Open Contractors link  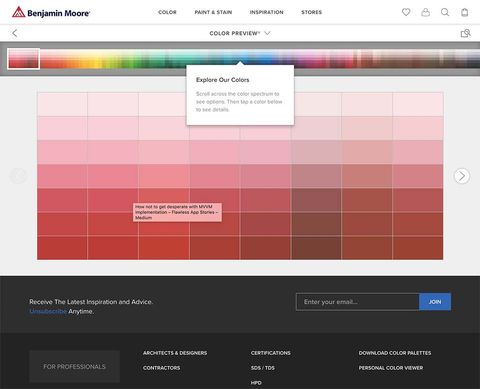pos(162,368)
